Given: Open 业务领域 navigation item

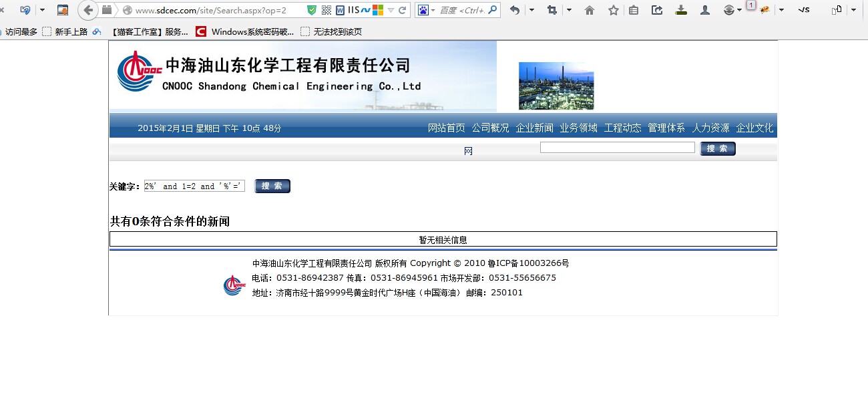Looking at the screenshot, I should (578, 128).
